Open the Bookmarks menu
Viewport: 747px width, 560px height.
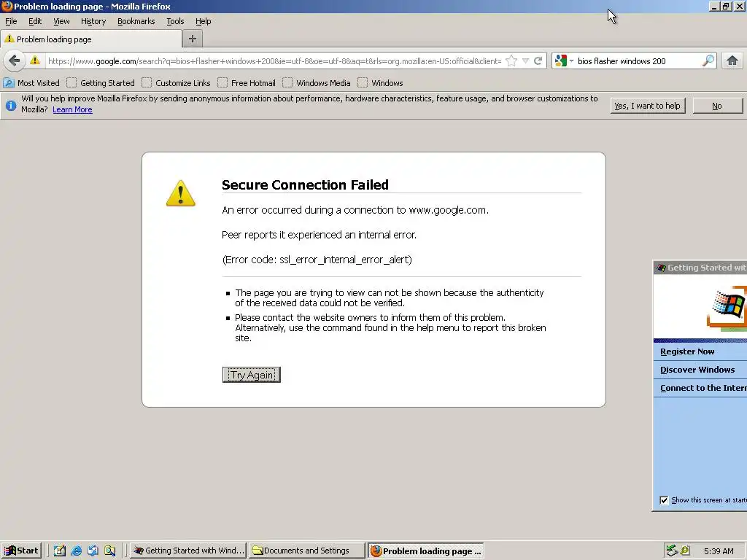point(136,21)
